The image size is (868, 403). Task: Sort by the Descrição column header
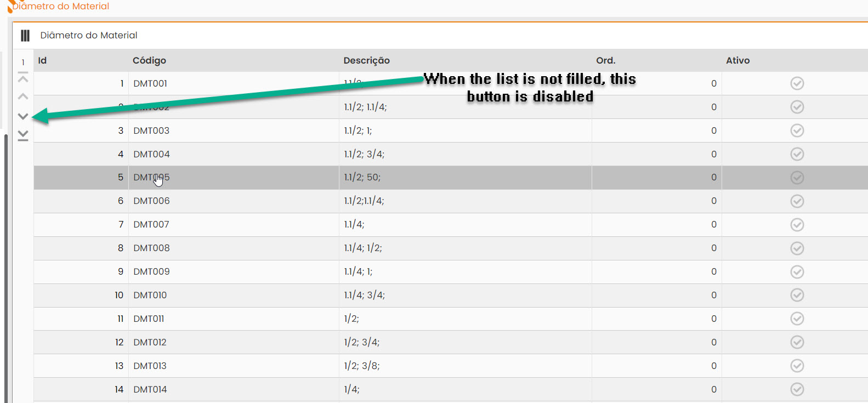(366, 60)
